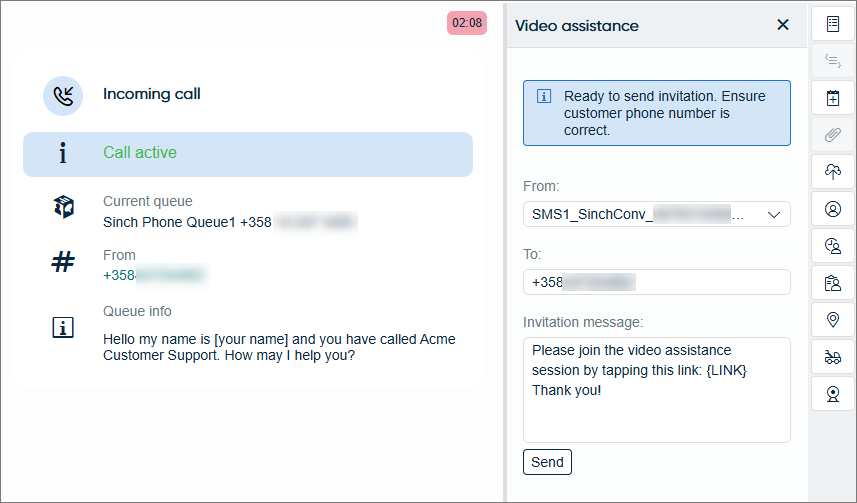The width and height of the screenshot is (857, 503).
Task: Click the binoculars sidebar icon
Action: tap(832, 357)
